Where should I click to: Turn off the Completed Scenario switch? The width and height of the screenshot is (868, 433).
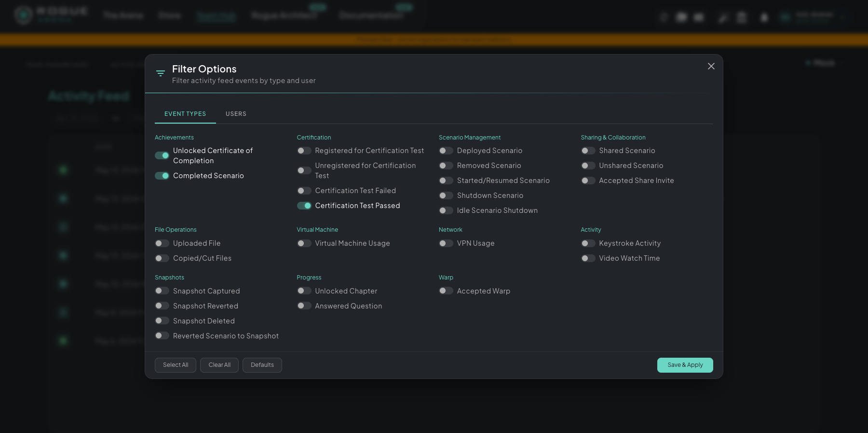(x=162, y=176)
